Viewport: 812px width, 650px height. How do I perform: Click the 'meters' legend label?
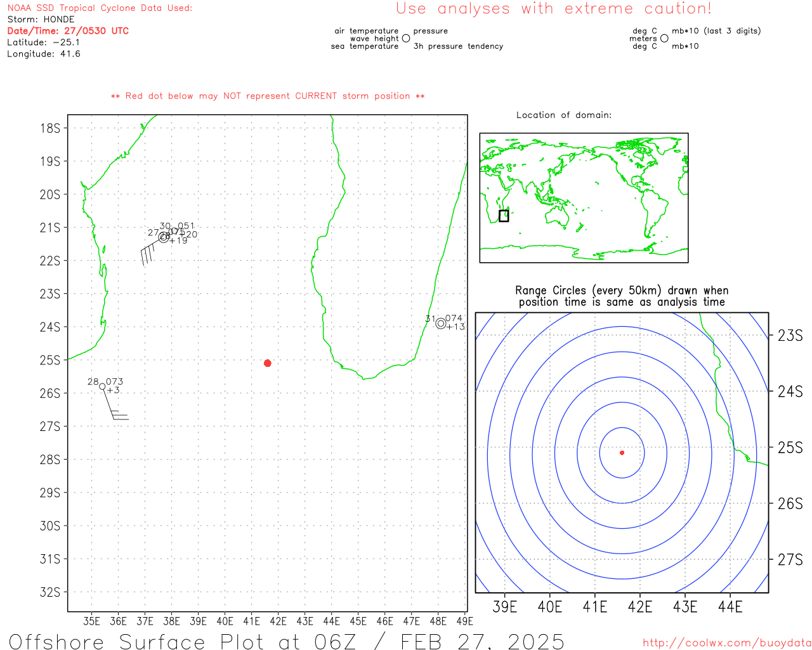point(643,39)
